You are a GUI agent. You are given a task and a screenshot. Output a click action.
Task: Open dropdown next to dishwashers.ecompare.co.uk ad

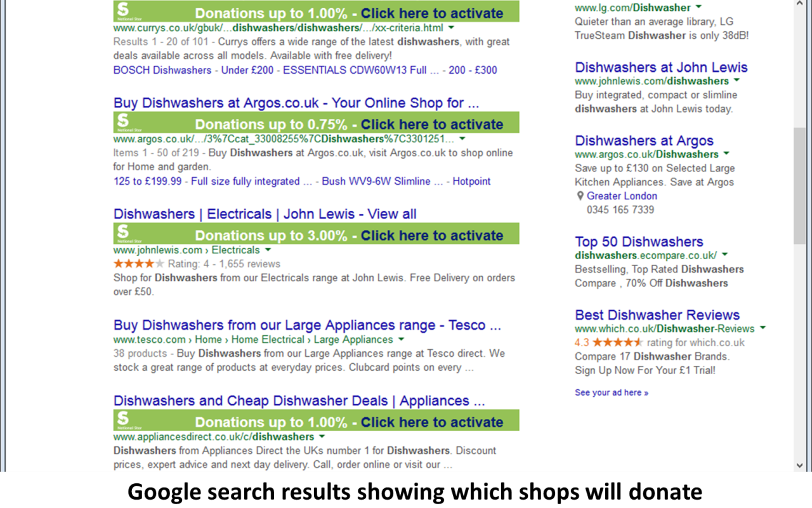pyautogui.click(x=724, y=255)
